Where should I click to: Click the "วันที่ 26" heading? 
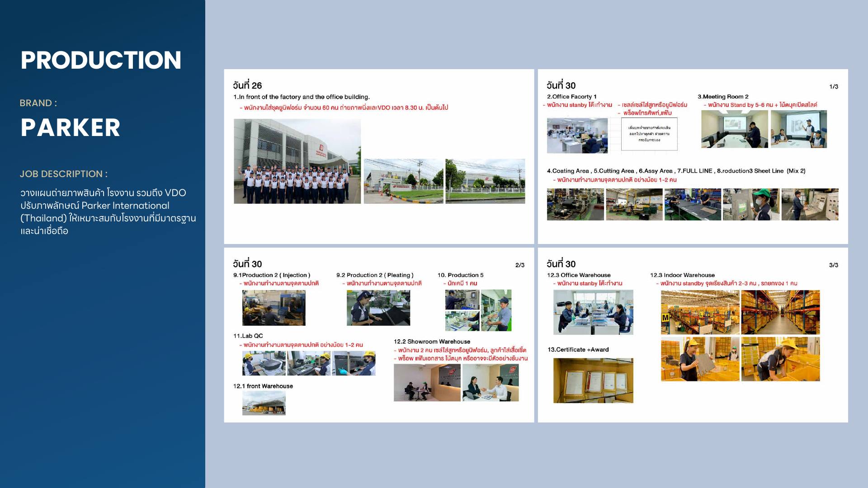pos(247,85)
